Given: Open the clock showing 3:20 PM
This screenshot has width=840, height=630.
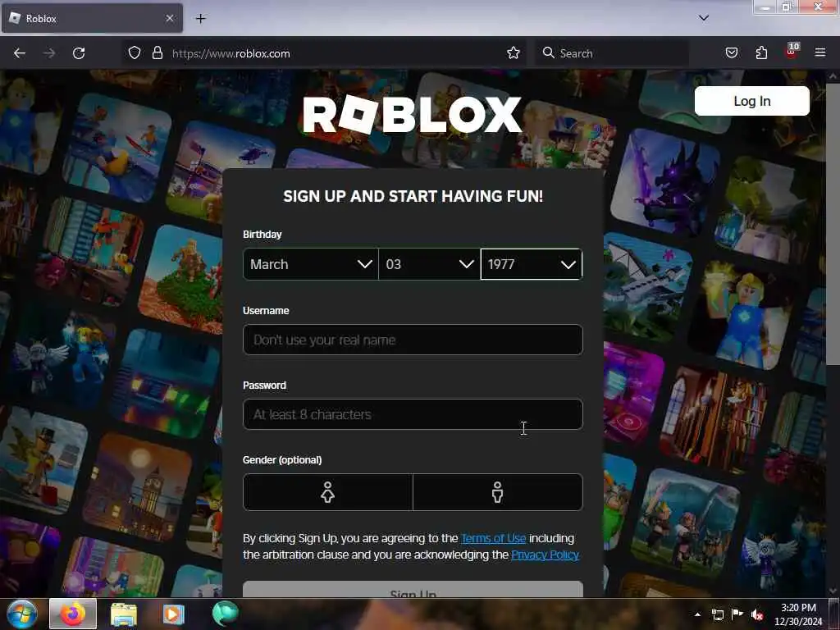Looking at the screenshot, I should [798, 614].
